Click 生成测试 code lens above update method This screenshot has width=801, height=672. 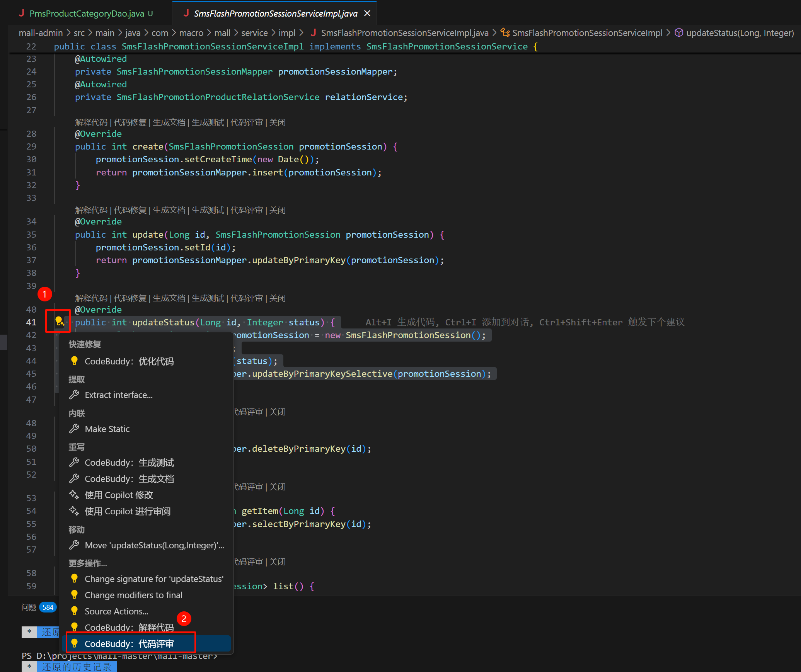coord(208,210)
